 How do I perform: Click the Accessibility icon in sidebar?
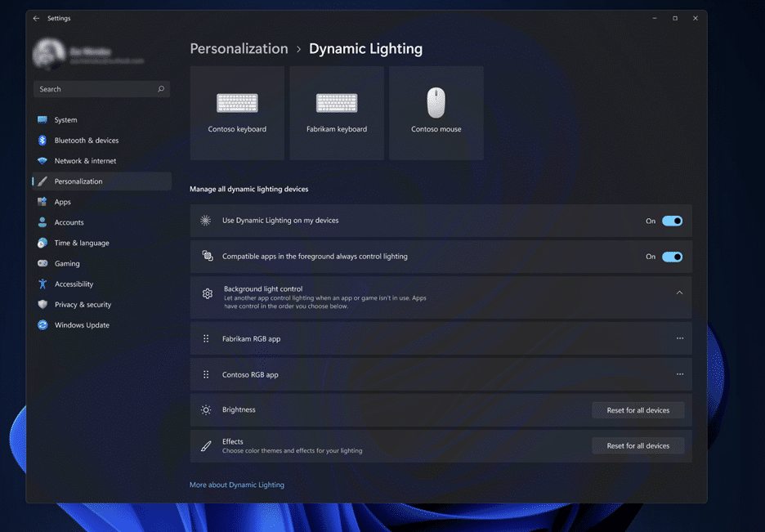42,284
